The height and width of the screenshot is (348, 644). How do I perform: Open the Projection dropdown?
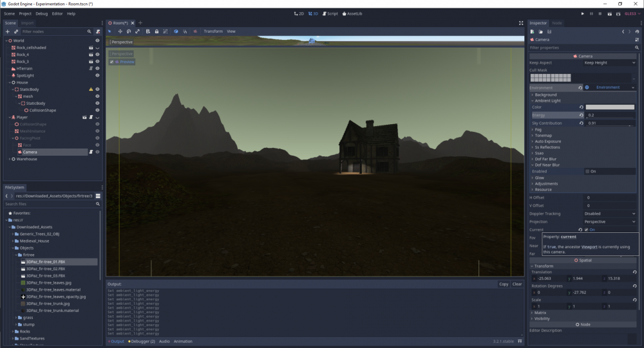tap(609, 222)
